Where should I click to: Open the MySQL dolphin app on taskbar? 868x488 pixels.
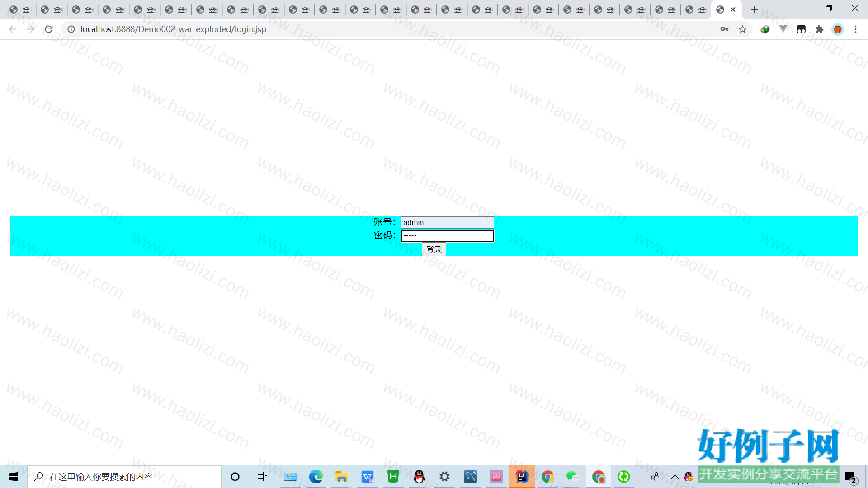[471, 477]
